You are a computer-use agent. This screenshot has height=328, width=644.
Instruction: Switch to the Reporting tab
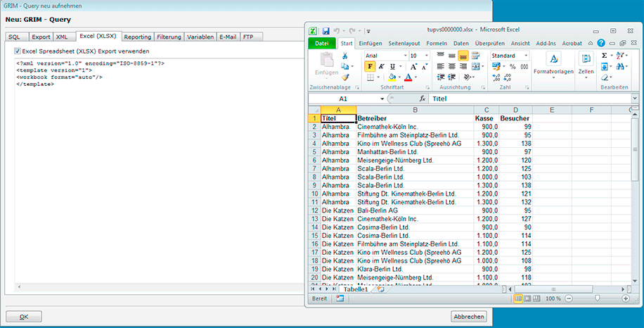137,37
